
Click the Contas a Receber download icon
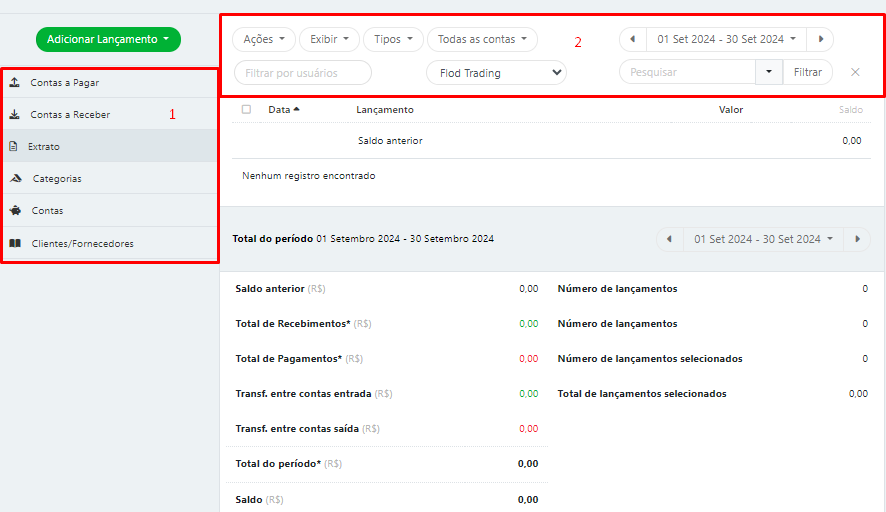click(x=14, y=114)
